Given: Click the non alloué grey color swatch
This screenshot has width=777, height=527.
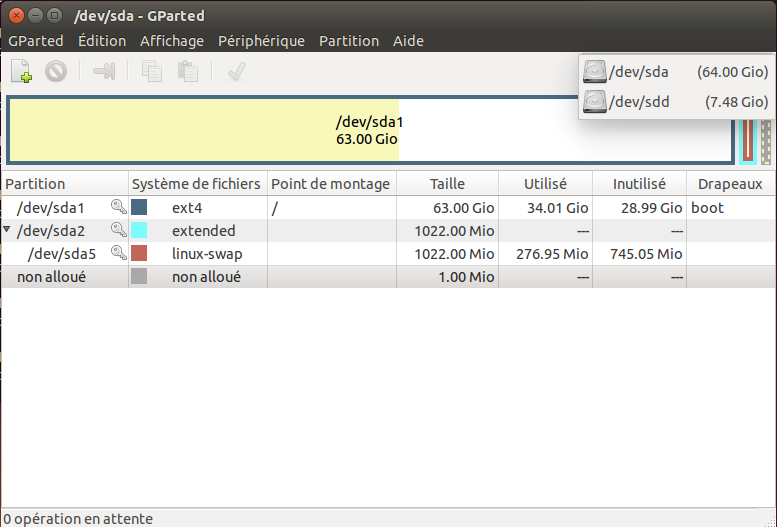Looking at the screenshot, I should 139,276.
